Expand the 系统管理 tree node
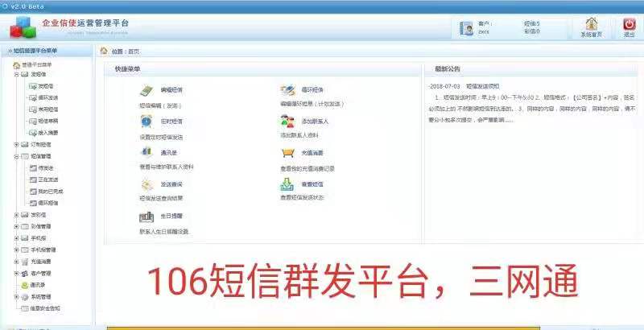644x330 pixels. click(16, 297)
